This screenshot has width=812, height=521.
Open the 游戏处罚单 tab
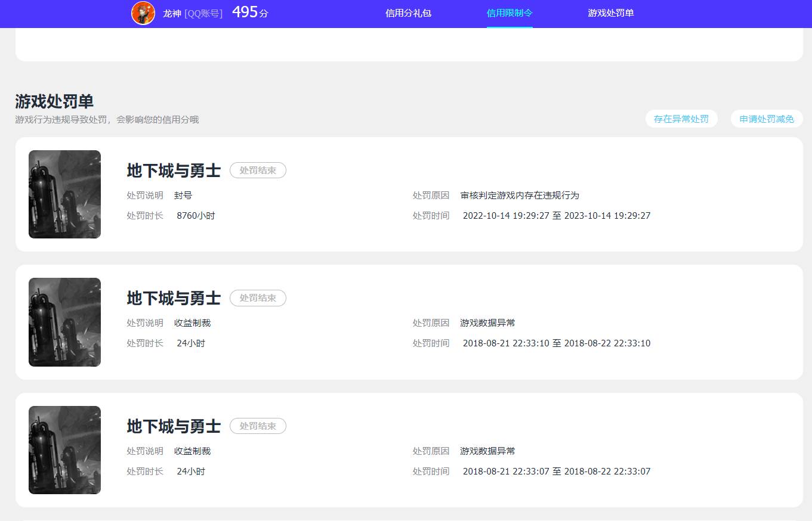[611, 13]
